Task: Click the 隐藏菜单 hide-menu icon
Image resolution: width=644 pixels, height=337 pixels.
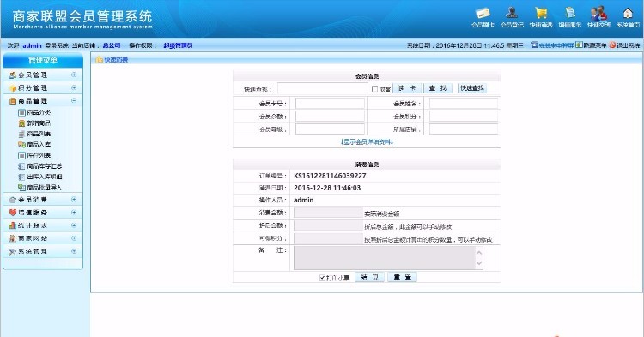Action: coord(579,45)
